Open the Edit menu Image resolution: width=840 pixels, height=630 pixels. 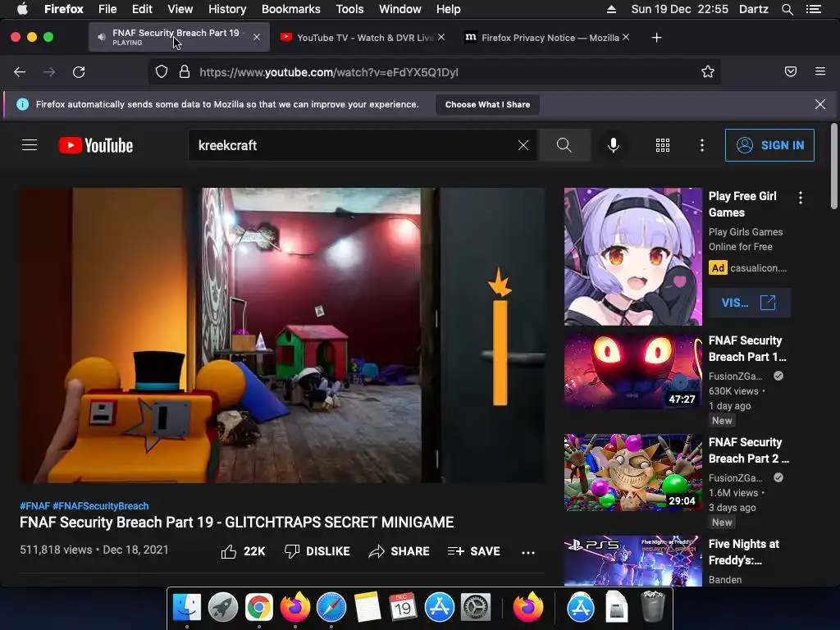pyautogui.click(x=142, y=9)
